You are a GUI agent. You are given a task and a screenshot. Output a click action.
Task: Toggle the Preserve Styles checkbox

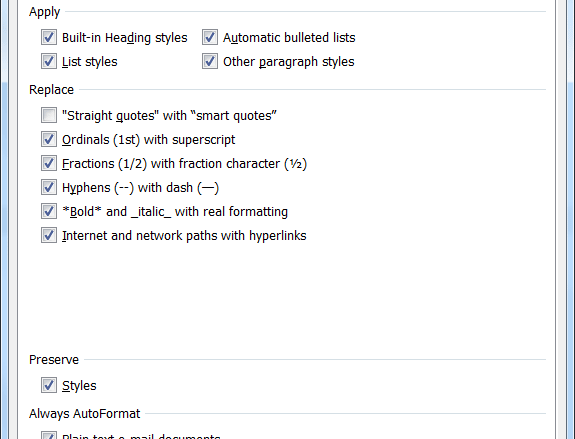(x=49, y=385)
